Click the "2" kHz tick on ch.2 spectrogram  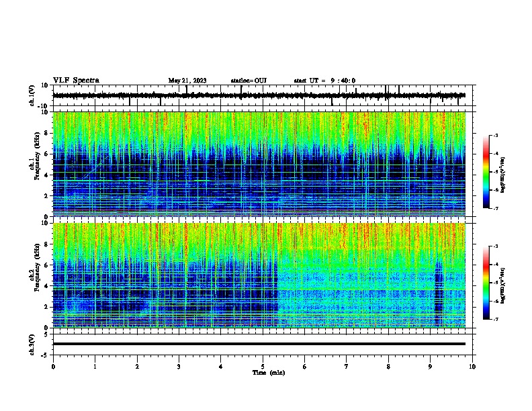point(46,307)
